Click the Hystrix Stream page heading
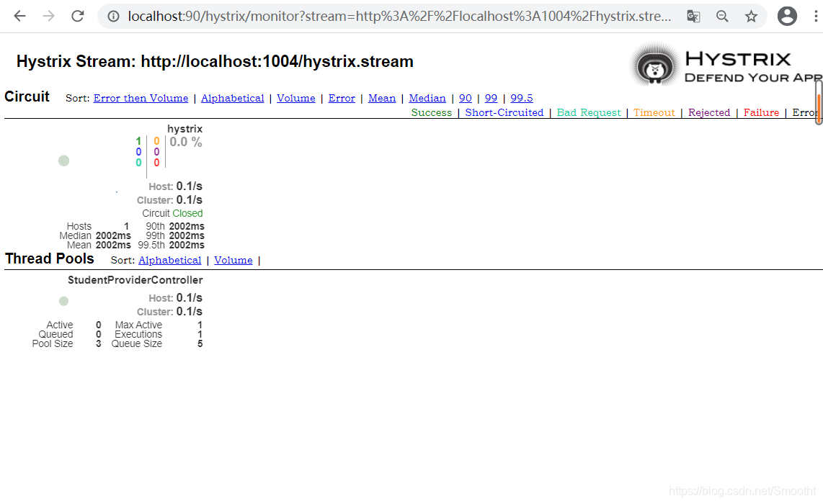 215,61
